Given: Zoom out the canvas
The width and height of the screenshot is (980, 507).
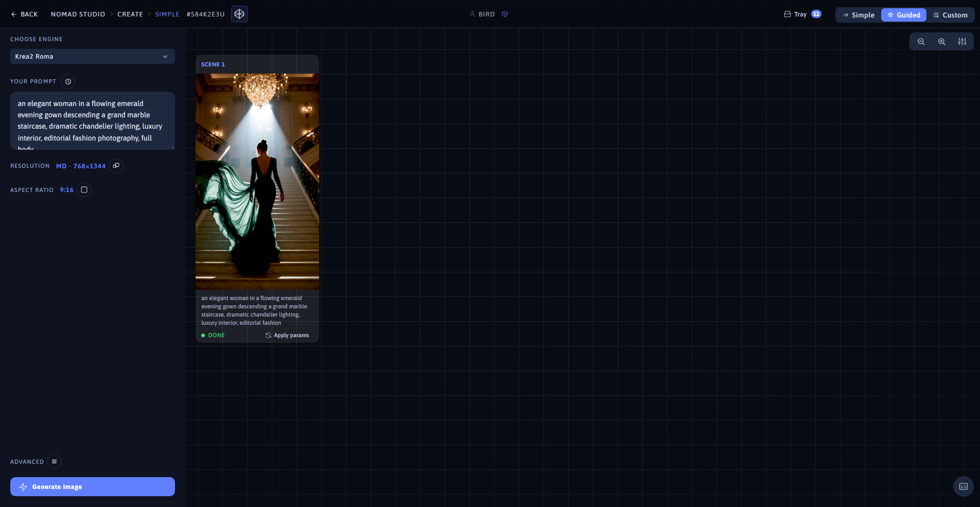Looking at the screenshot, I should (x=921, y=42).
